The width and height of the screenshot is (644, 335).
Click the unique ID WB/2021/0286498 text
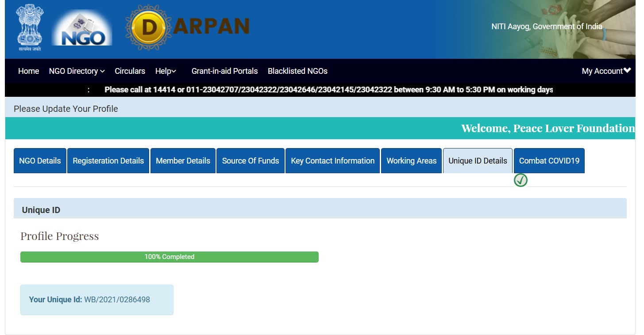[117, 300]
